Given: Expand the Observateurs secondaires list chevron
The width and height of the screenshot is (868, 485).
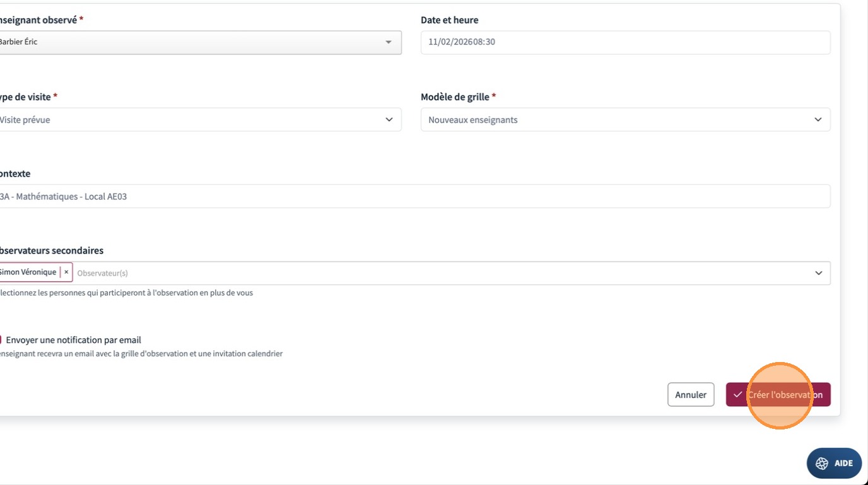Looking at the screenshot, I should coord(818,273).
